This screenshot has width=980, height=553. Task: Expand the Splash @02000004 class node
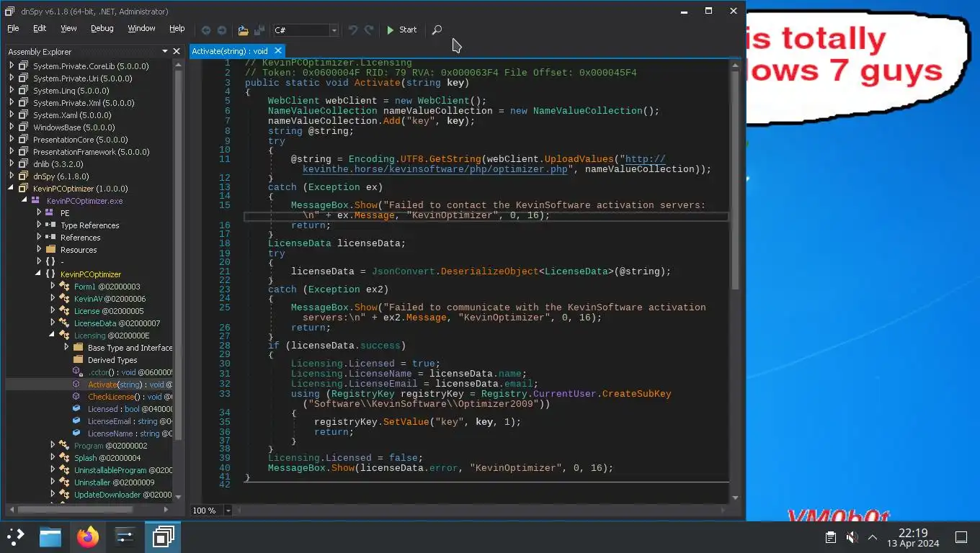[x=53, y=458]
